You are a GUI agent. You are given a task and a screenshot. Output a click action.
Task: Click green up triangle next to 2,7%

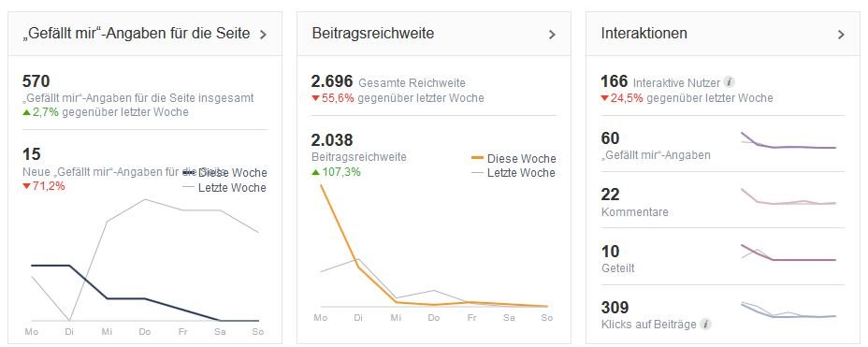tap(26, 112)
